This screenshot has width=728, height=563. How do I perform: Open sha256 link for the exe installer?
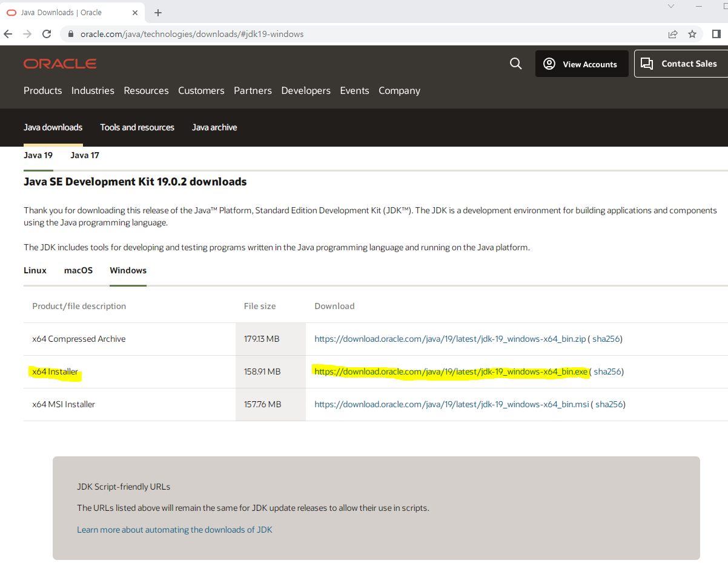tap(607, 371)
